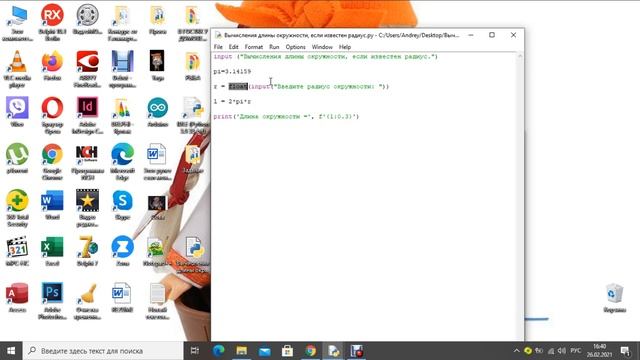Click the IDLE editor vertical scrollbar
The image size is (640, 360).
pyautogui.click(x=520, y=196)
